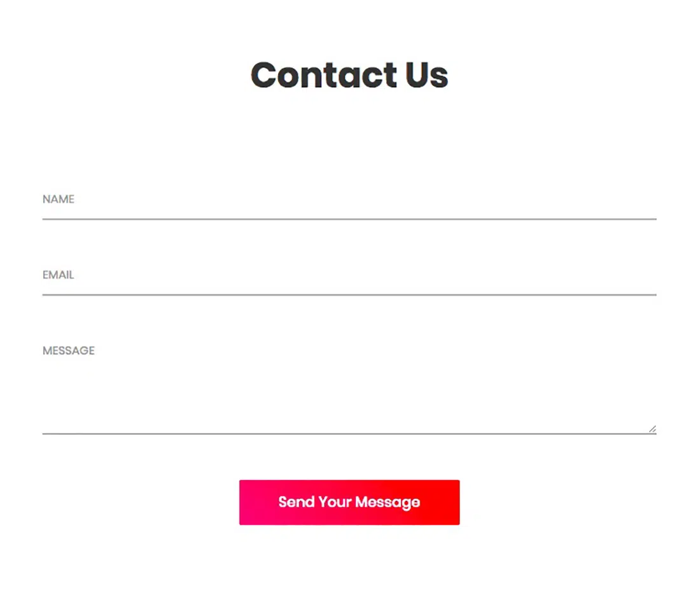Screen dimensions: 700x599
Task: Click inside the Message text area
Action: [349, 388]
